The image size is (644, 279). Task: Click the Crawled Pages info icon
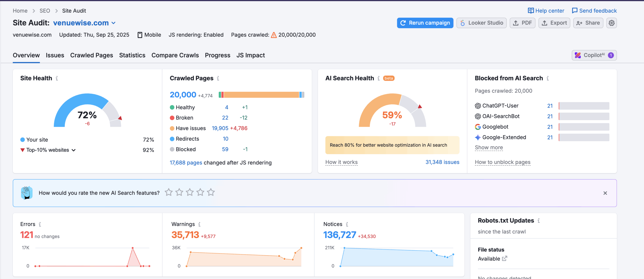218,78
